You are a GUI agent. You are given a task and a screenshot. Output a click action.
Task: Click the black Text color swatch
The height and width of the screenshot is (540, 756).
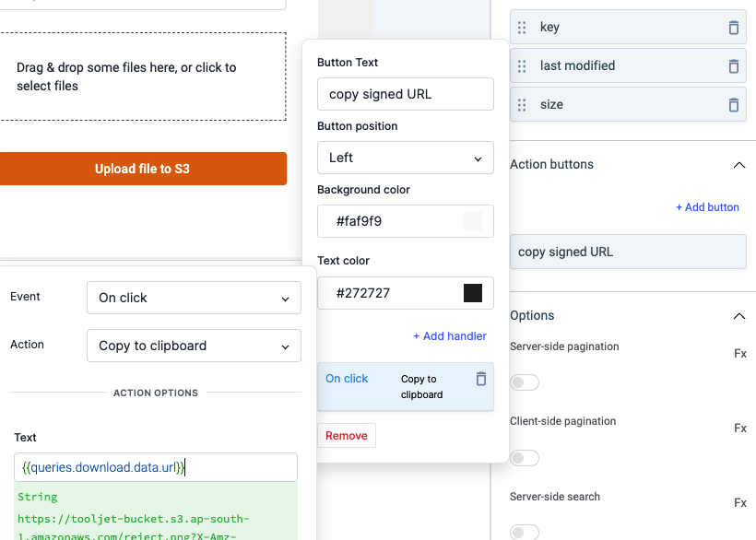coord(473,293)
